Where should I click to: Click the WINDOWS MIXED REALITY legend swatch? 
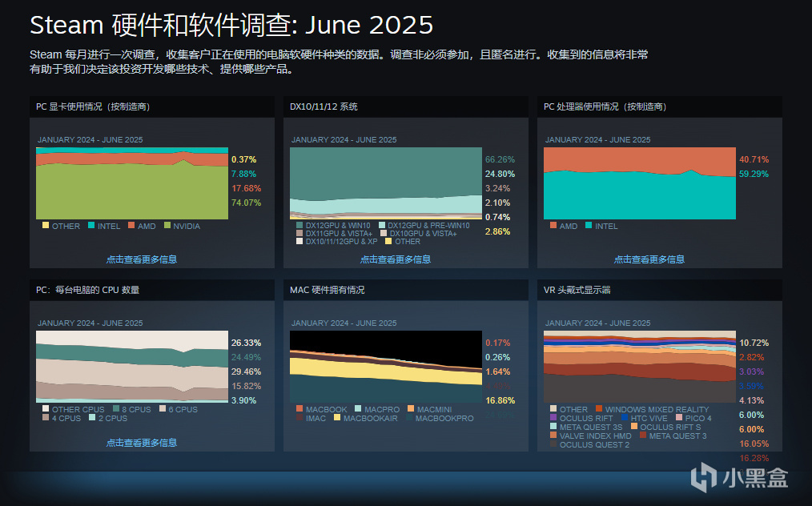[x=599, y=408]
